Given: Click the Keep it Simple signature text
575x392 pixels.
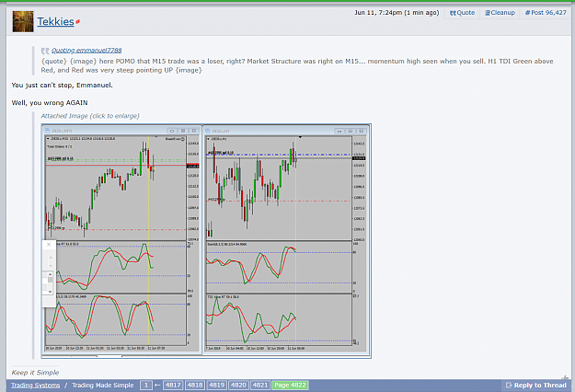Looking at the screenshot, I should pyautogui.click(x=35, y=373).
